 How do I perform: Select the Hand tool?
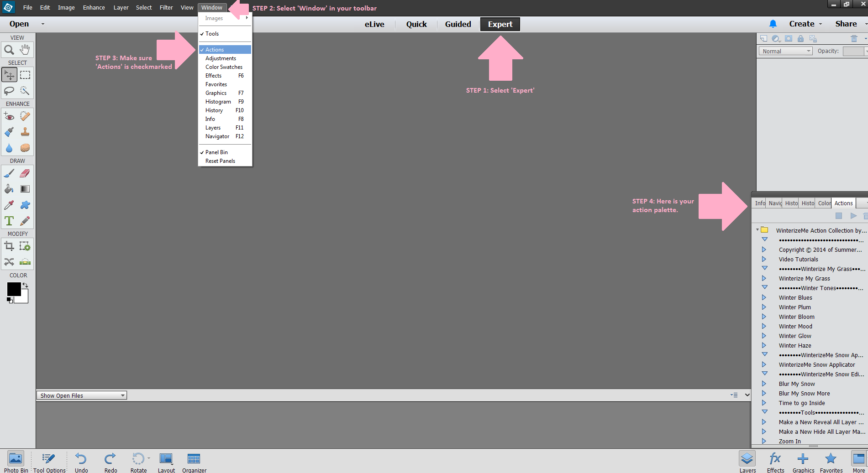point(25,49)
